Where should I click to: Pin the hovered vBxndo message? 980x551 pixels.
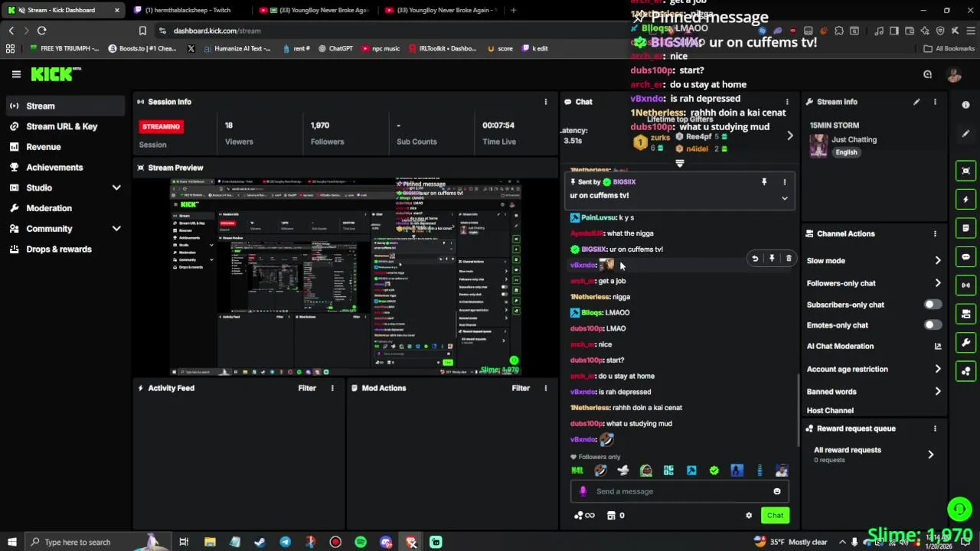click(x=772, y=259)
